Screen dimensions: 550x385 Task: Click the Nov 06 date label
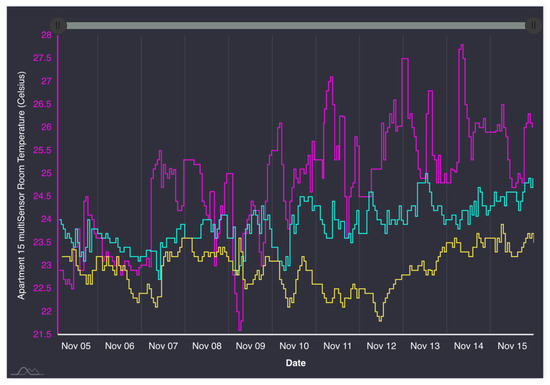click(120, 346)
